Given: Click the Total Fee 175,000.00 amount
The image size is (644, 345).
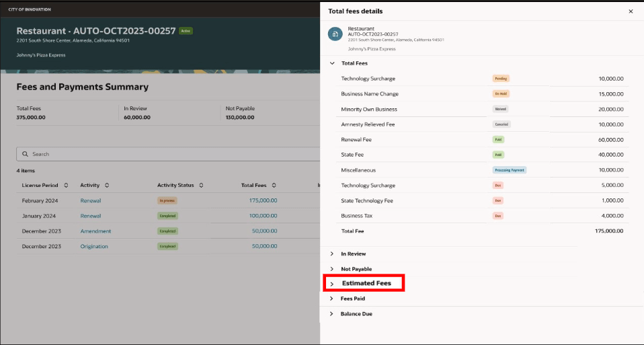Looking at the screenshot, I should (609, 231).
